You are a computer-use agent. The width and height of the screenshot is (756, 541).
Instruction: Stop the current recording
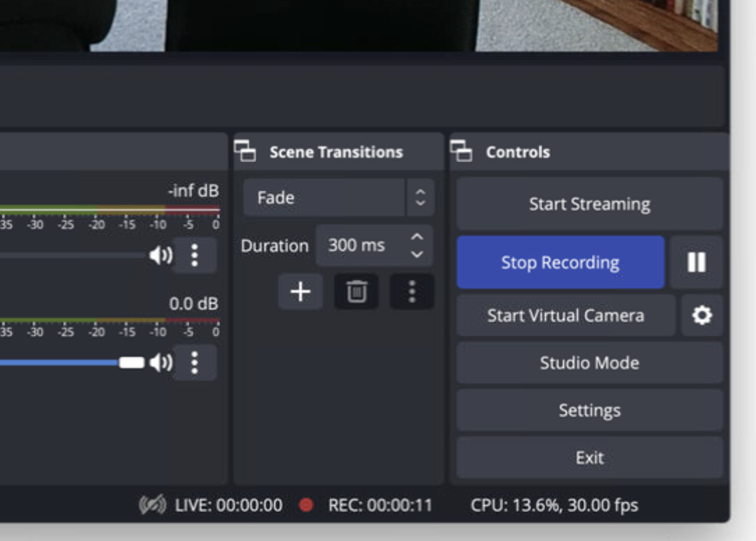click(x=560, y=263)
